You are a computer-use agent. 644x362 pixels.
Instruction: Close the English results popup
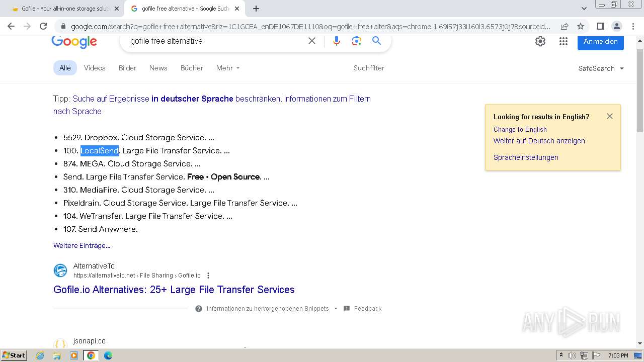(x=610, y=116)
